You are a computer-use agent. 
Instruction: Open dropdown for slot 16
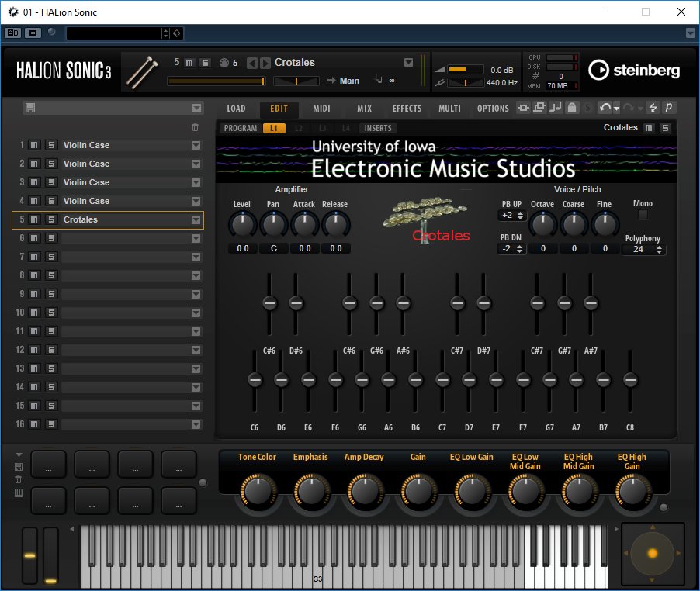click(196, 424)
